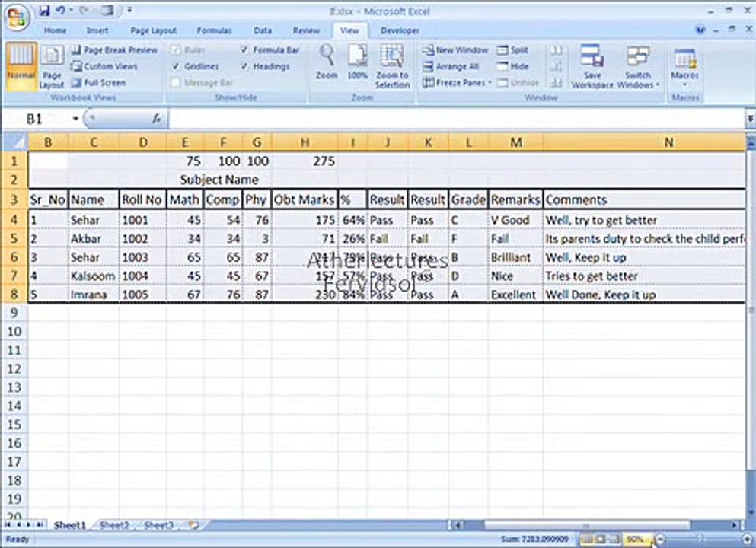Open the Zoom dialog magnifier

[x=327, y=62]
